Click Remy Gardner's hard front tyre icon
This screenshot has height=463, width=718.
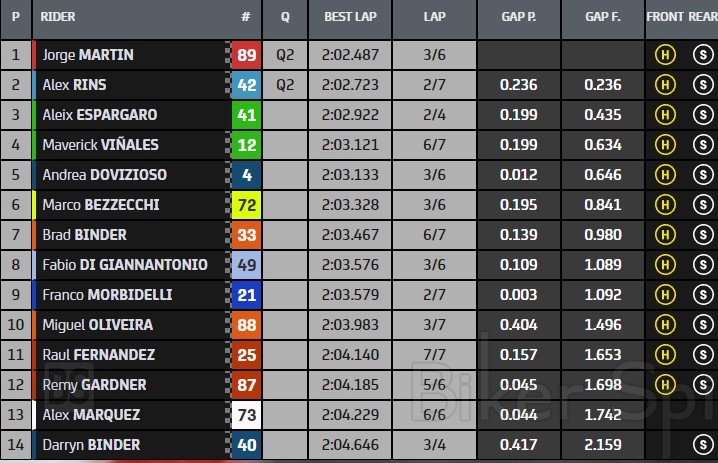tap(663, 385)
